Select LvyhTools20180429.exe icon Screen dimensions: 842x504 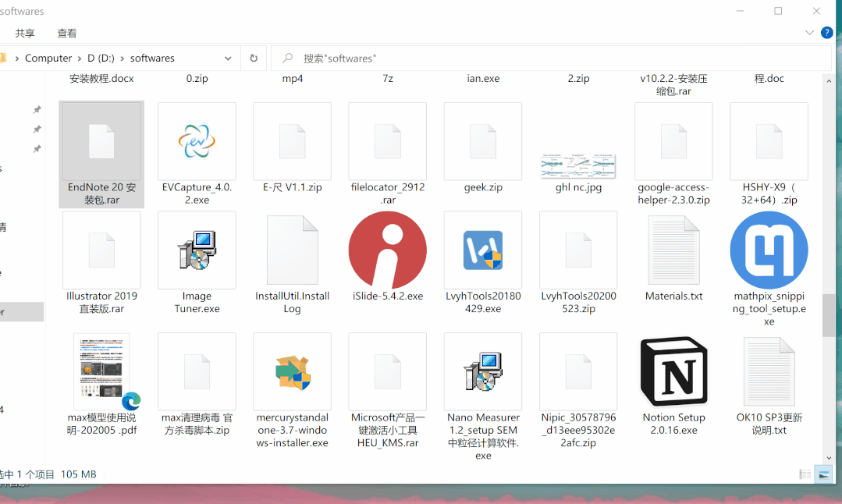(x=483, y=250)
